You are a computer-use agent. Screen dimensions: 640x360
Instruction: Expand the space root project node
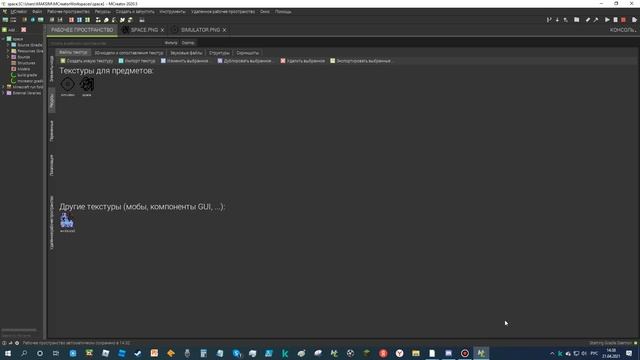click(x=3, y=39)
